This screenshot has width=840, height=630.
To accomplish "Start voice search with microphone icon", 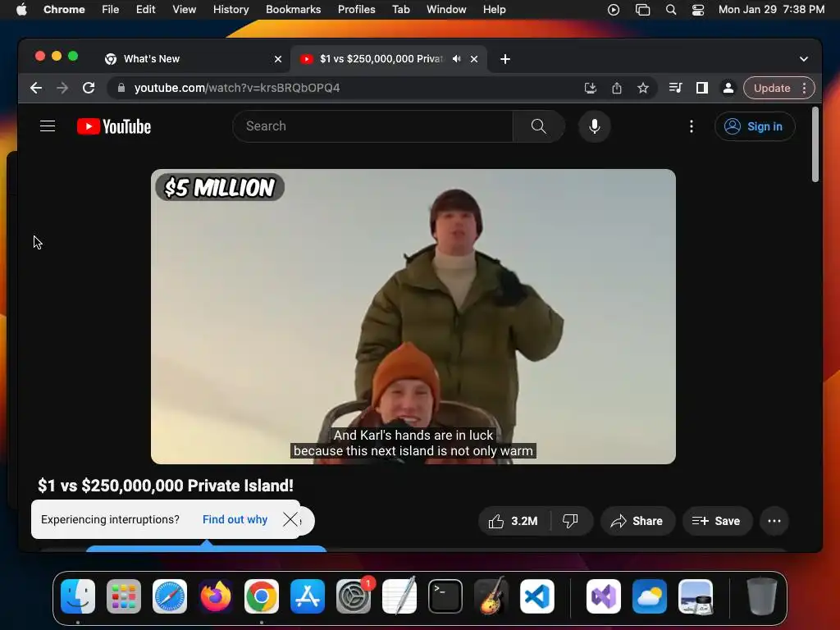I will pos(594,126).
